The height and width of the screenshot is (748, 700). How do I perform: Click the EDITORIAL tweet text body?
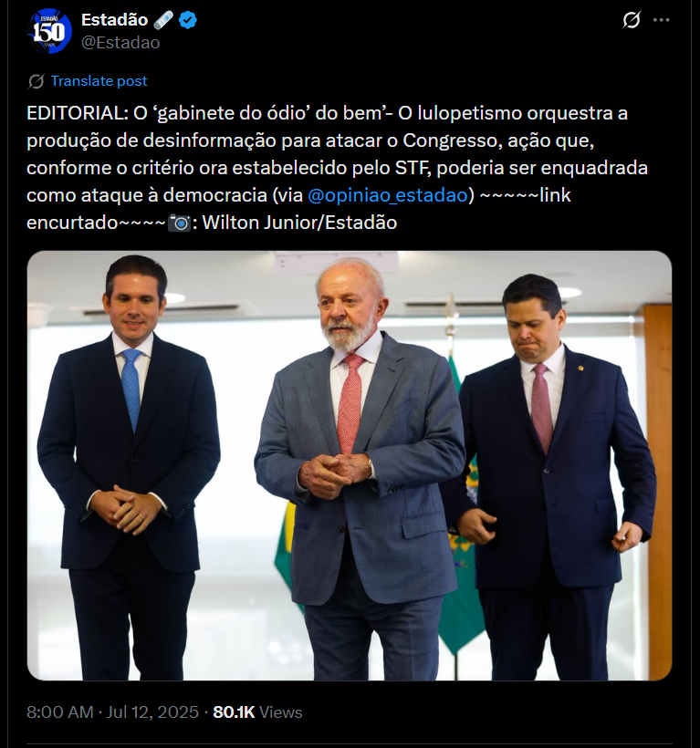click(337, 168)
